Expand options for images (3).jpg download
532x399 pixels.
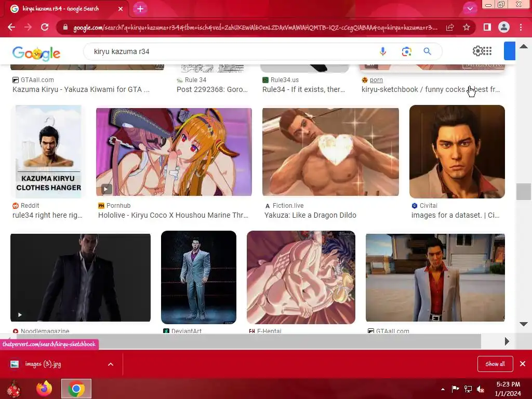click(x=111, y=364)
